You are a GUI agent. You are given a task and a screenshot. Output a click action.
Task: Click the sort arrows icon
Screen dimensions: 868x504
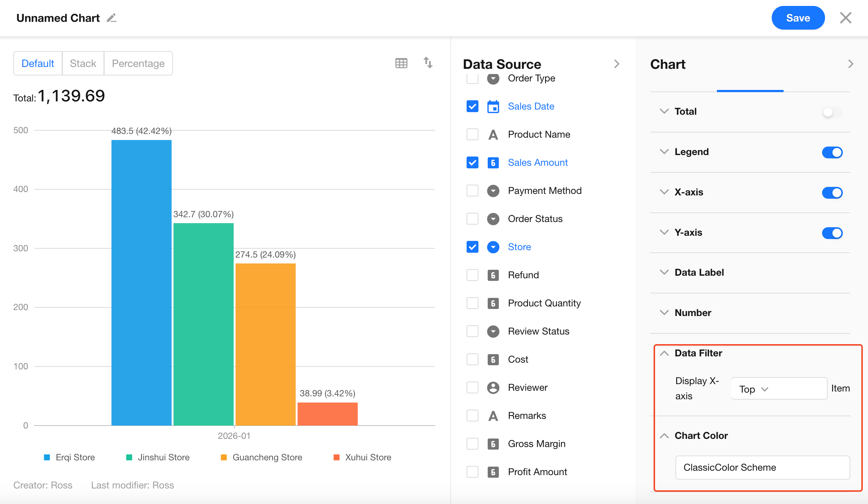[428, 63]
